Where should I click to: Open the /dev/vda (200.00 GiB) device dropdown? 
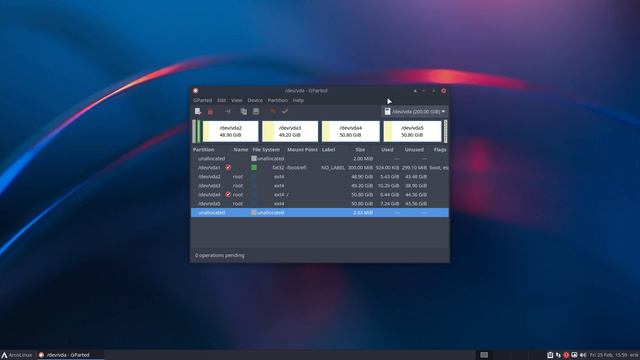click(415, 111)
